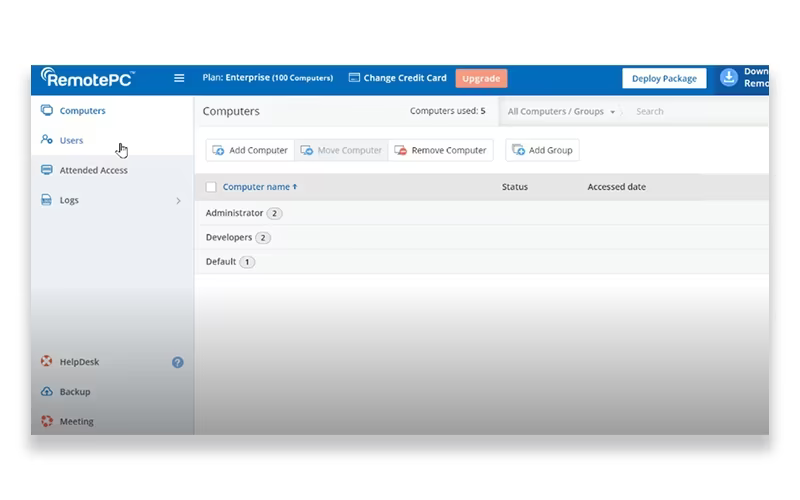This screenshot has height=500, width=800.
Task: Click the RemotePC logo
Action: point(88,78)
